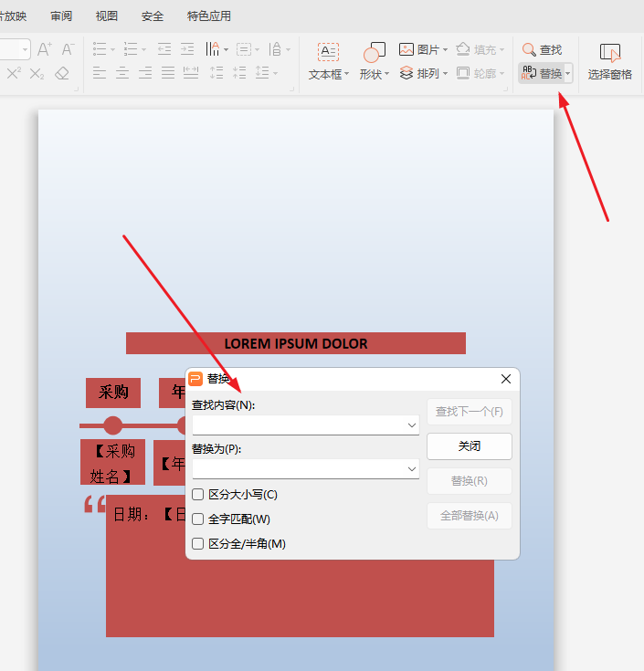
Task: Select the 【采购姓名】 box on slide
Action: pyautogui.click(x=112, y=462)
